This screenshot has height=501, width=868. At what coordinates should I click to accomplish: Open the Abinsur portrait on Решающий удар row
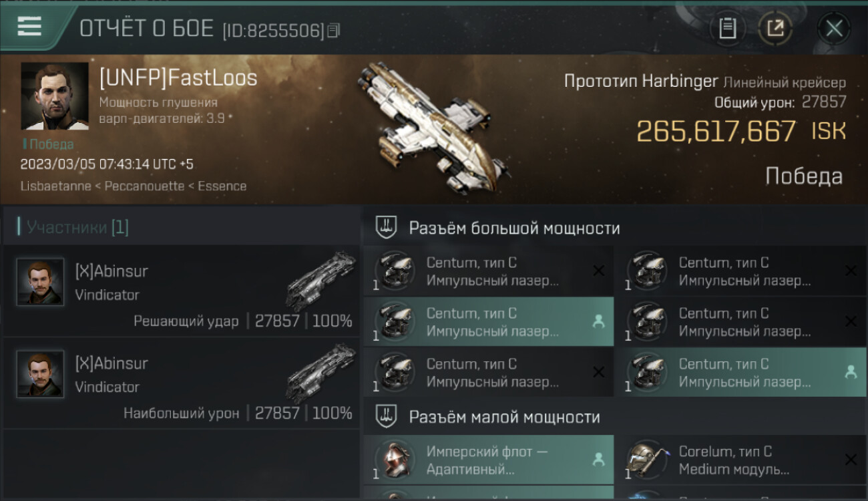(x=40, y=282)
